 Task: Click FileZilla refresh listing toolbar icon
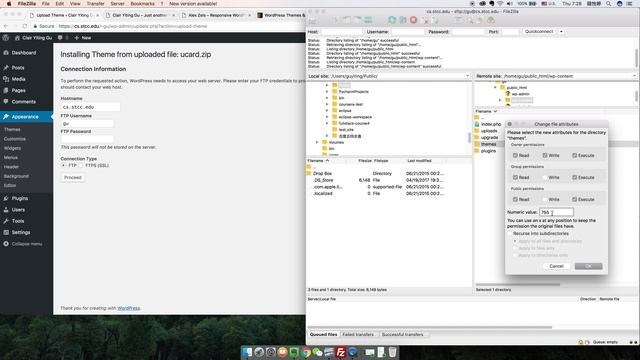(392, 20)
